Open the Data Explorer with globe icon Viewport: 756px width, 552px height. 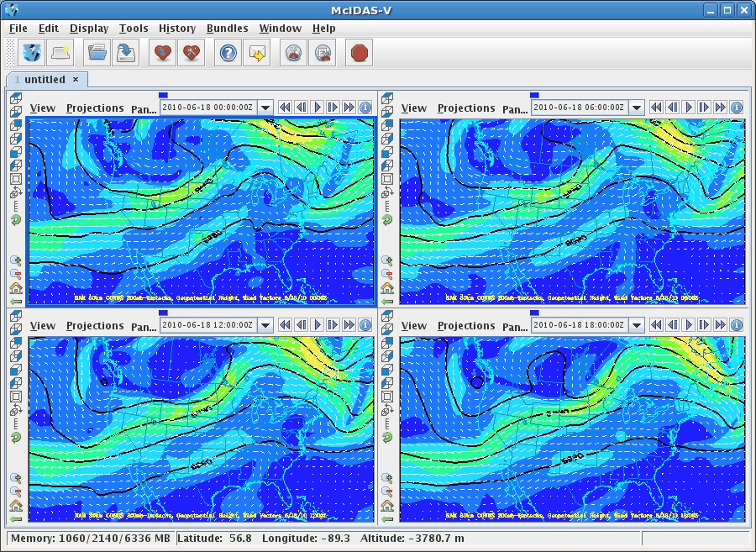point(31,51)
